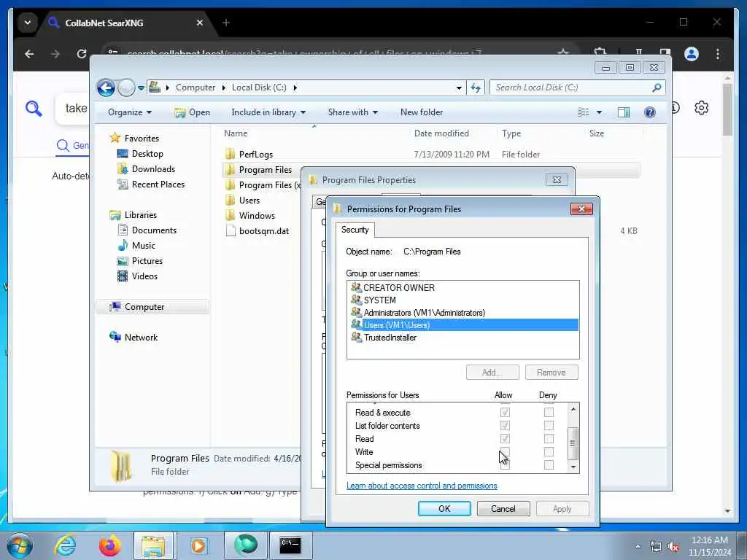Click the Explorer back navigation arrow
The width and height of the screenshot is (747, 560).
click(x=106, y=87)
